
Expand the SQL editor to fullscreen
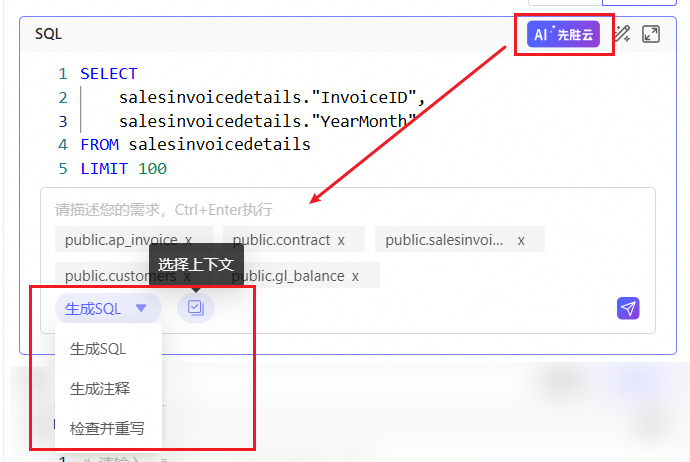point(651,35)
